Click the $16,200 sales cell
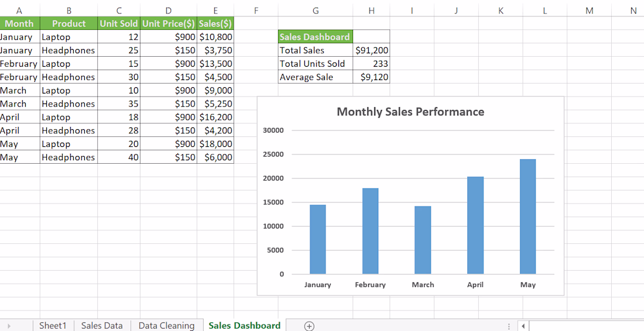 215,117
